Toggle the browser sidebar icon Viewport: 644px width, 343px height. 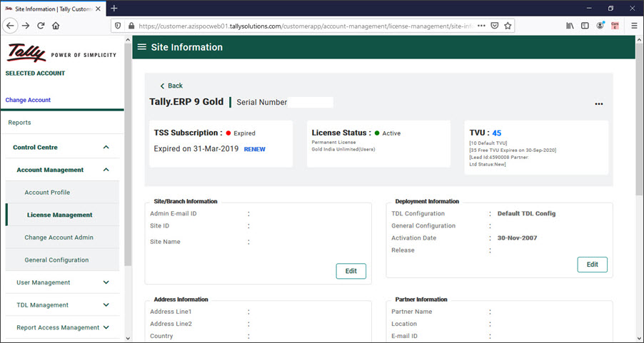[585, 26]
